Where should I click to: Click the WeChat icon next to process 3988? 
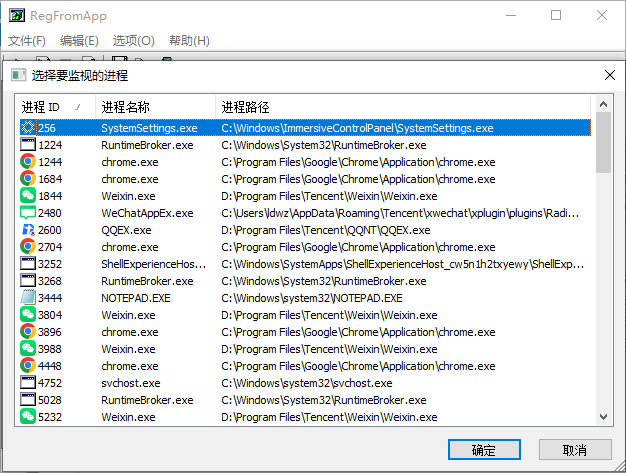point(28,348)
